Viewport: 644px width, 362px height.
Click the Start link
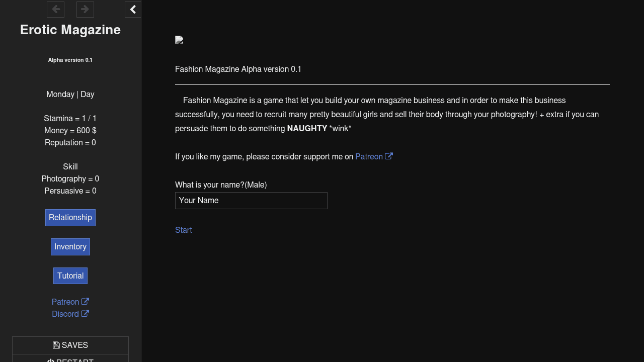click(184, 230)
